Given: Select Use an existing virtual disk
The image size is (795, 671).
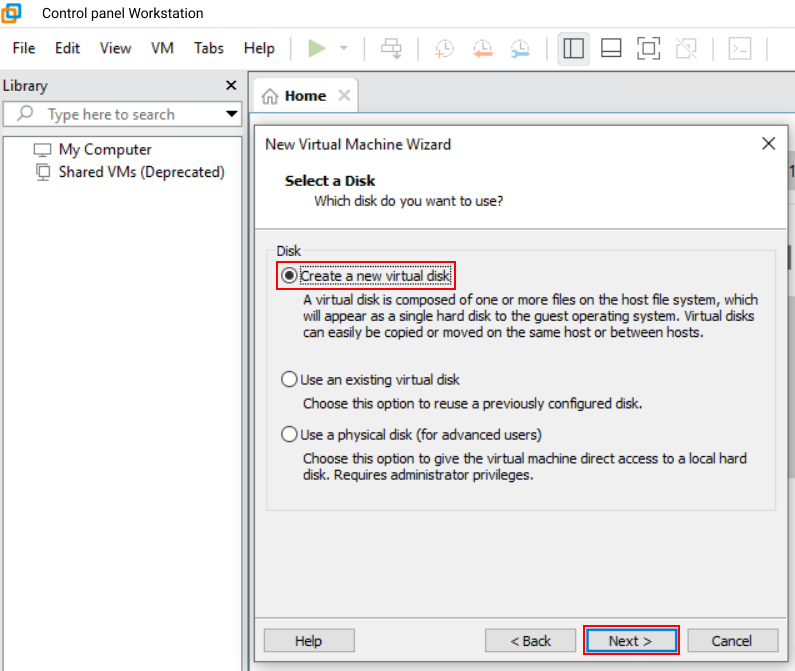Looking at the screenshot, I should point(290,380).
